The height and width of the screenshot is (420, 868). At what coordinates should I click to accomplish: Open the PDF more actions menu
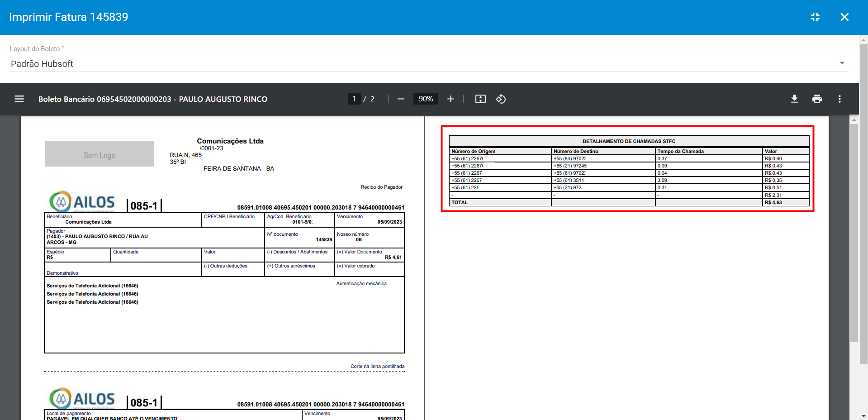tap(840, 99)
